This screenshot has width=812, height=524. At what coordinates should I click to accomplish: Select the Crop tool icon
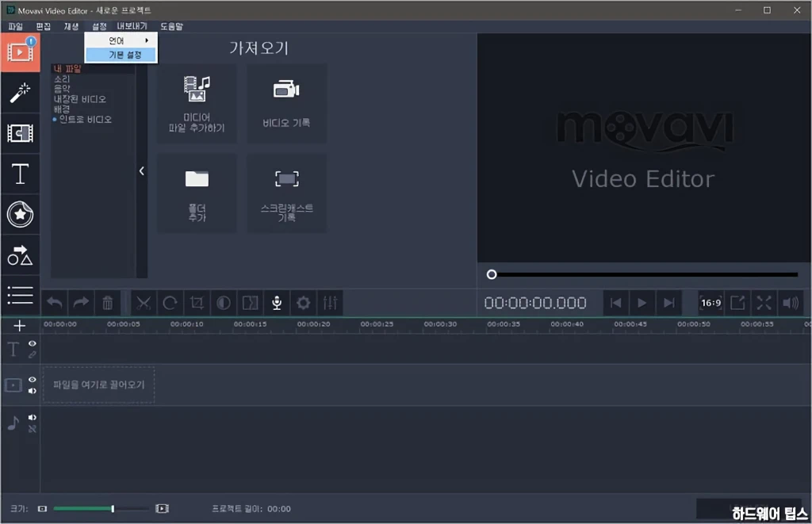(197, 303)
